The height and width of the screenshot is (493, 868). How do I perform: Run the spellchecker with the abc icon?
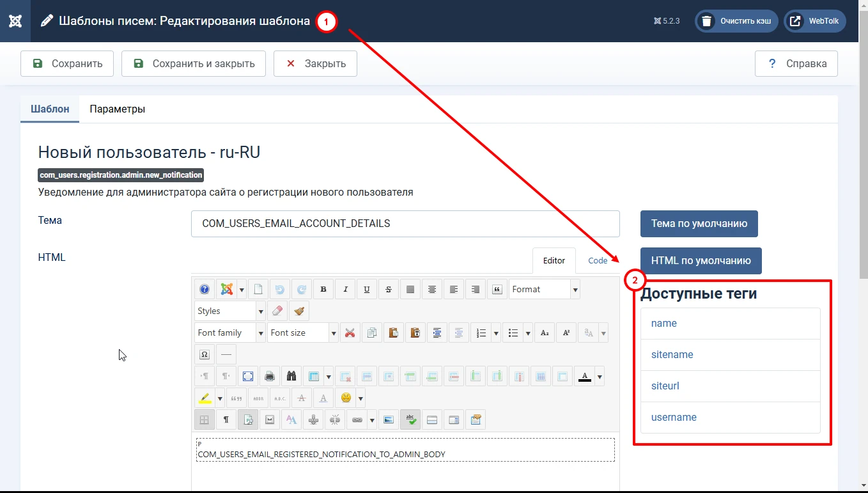click(410, 419)
